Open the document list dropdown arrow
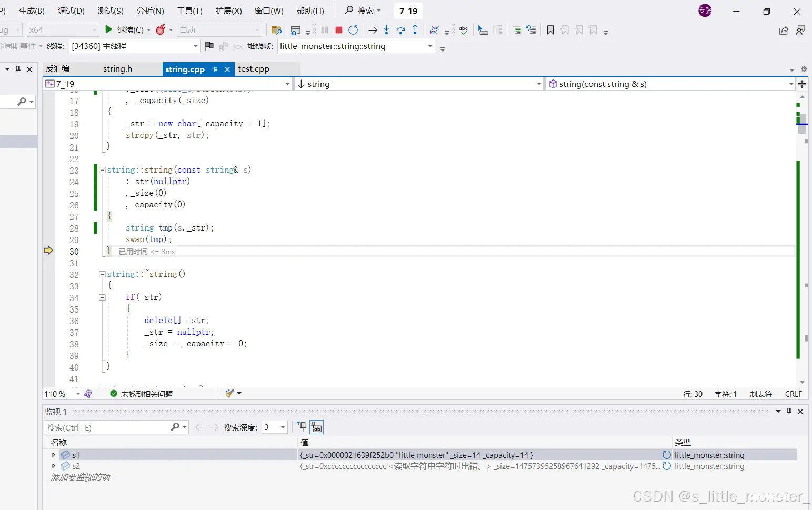The image size is (812, 510). (791, 69)
